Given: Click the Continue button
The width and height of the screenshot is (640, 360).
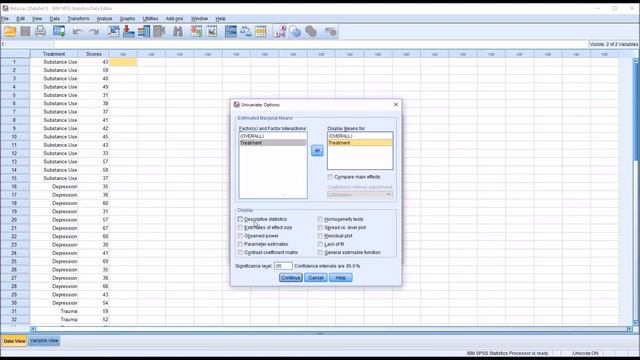Looking at the screenshot, I should [291, 278].
